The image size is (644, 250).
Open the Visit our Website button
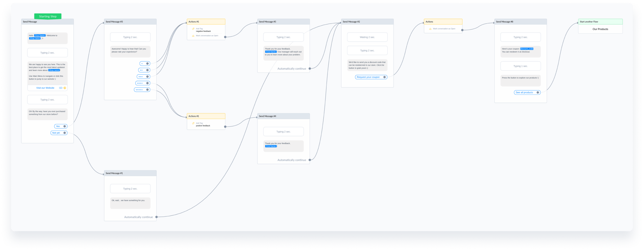pyautogui.click(x=47, y=88)
